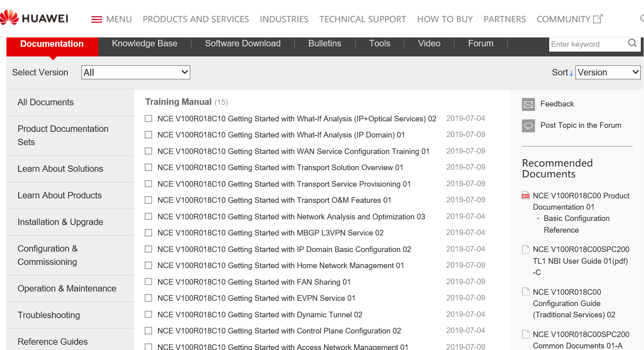
Task: Open the TL1 NBI User Guide 01(pdf) link
Action: [x=581, y=261]
